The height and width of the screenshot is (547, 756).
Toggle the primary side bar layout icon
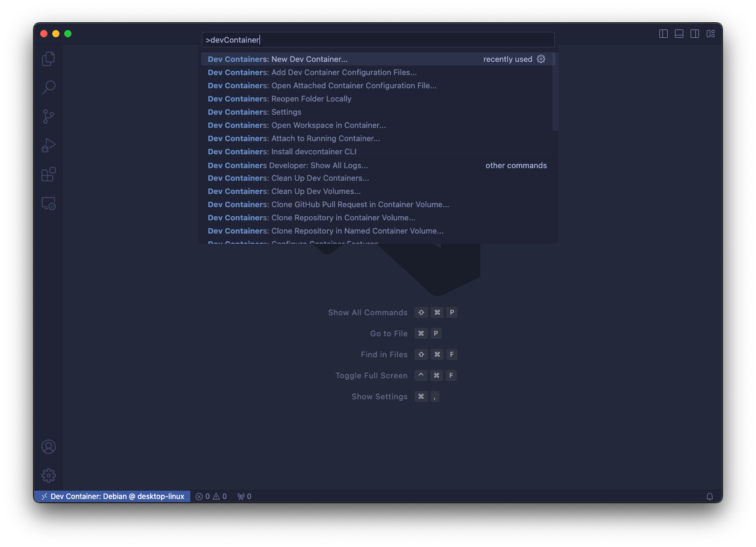click(664, 34)
